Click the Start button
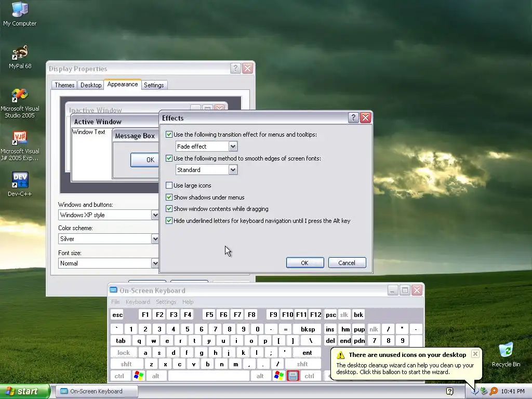 [x=25, y=391]
